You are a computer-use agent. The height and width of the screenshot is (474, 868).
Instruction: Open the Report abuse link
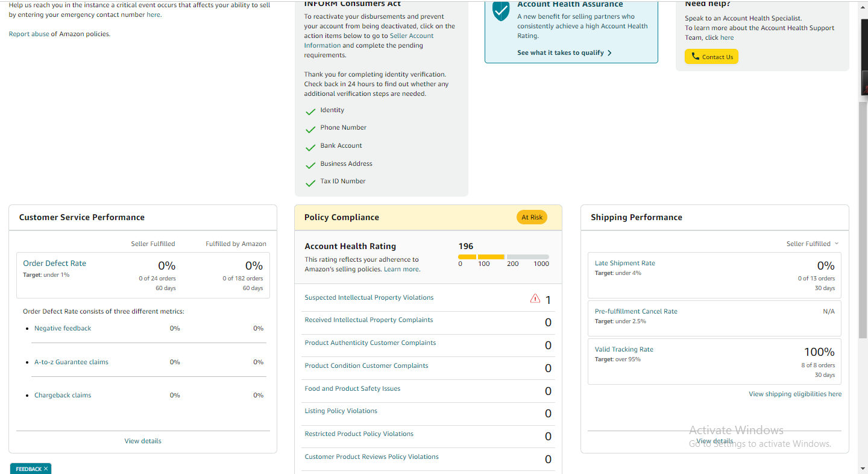[29, 34]
